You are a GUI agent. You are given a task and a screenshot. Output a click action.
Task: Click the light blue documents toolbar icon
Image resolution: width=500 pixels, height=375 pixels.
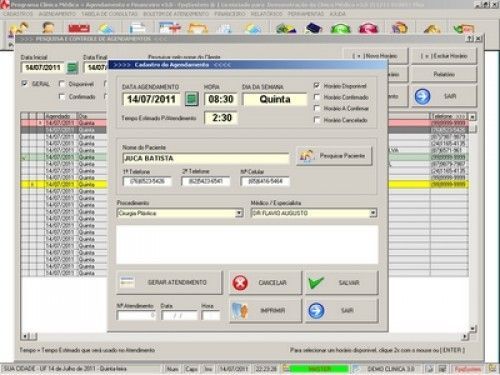pos(224,28)
